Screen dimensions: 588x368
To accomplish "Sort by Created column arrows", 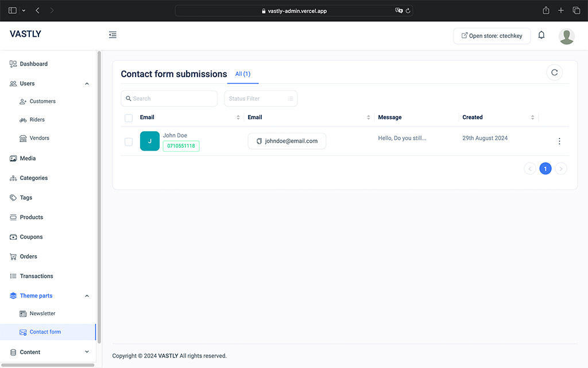I will pyautogui.click(x=532, y=117).
